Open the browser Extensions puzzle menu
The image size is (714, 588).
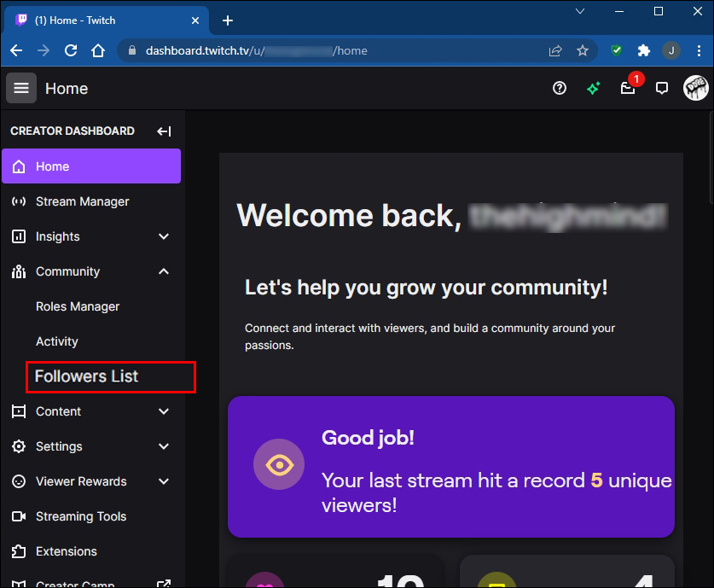click(x=643, y=50)
